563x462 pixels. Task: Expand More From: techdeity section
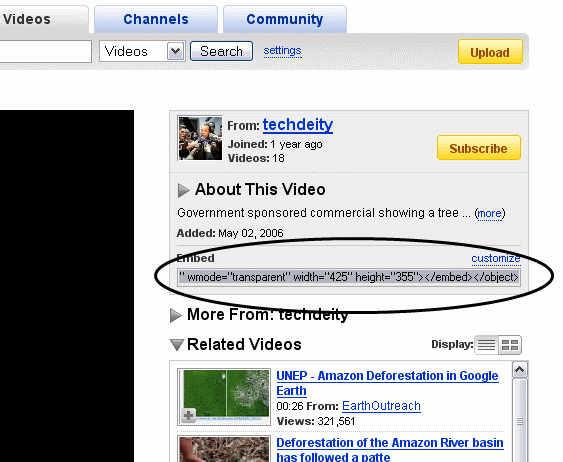coord(175,316)
